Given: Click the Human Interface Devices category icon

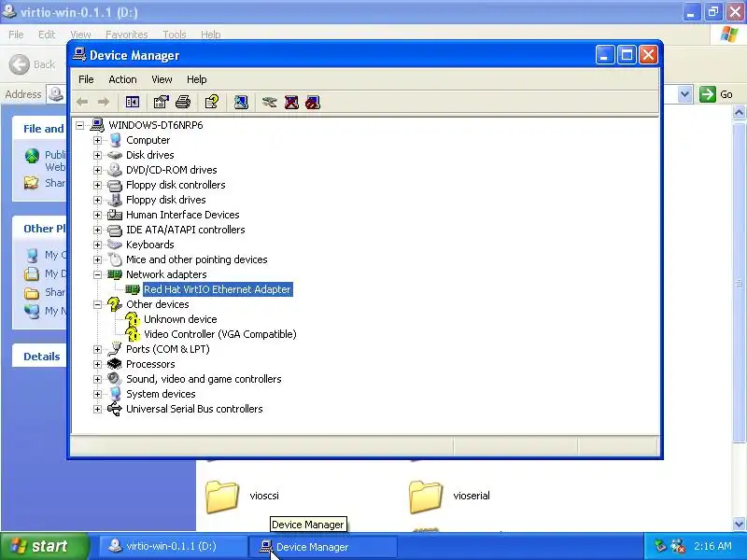Looking at the screenshot, I should (x=114, y=215).
